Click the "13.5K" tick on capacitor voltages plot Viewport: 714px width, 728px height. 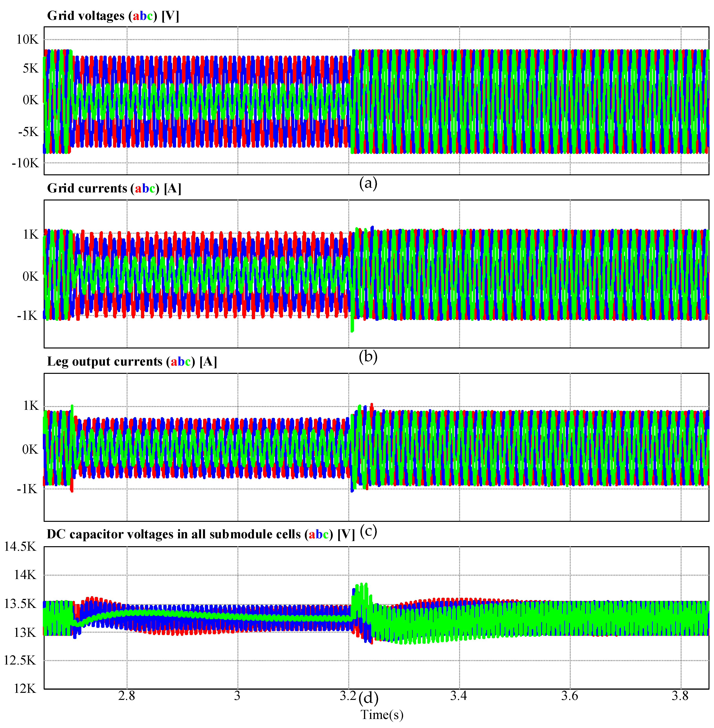coord(20,604)
